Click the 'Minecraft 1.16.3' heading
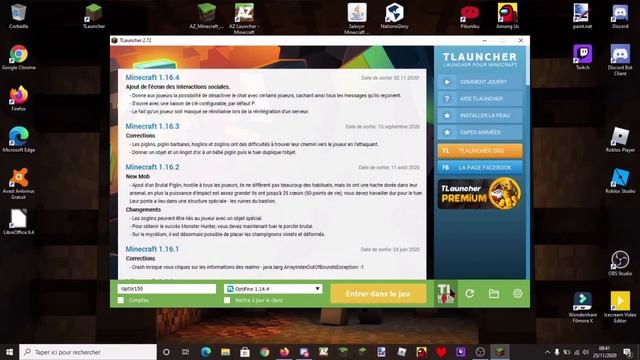The height and width of the screenshot is (360, 640). (152, 127)
